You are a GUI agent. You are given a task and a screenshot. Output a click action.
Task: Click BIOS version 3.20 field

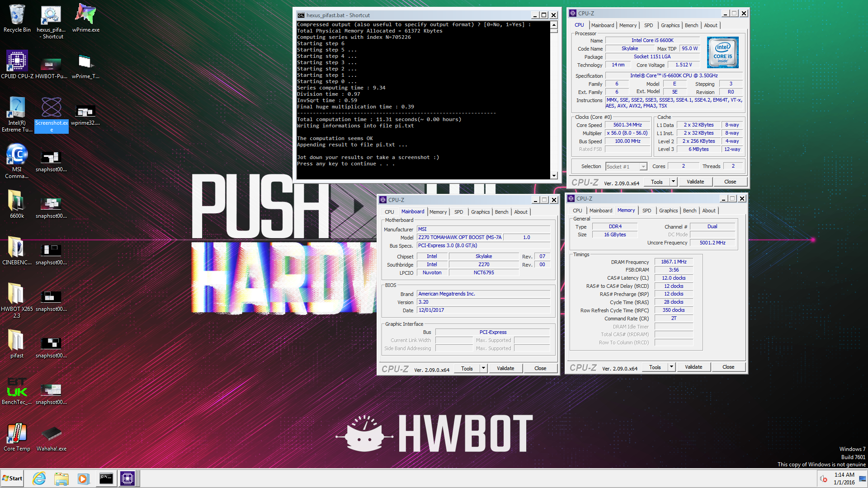pyautogui.click(x=483, y=302)
